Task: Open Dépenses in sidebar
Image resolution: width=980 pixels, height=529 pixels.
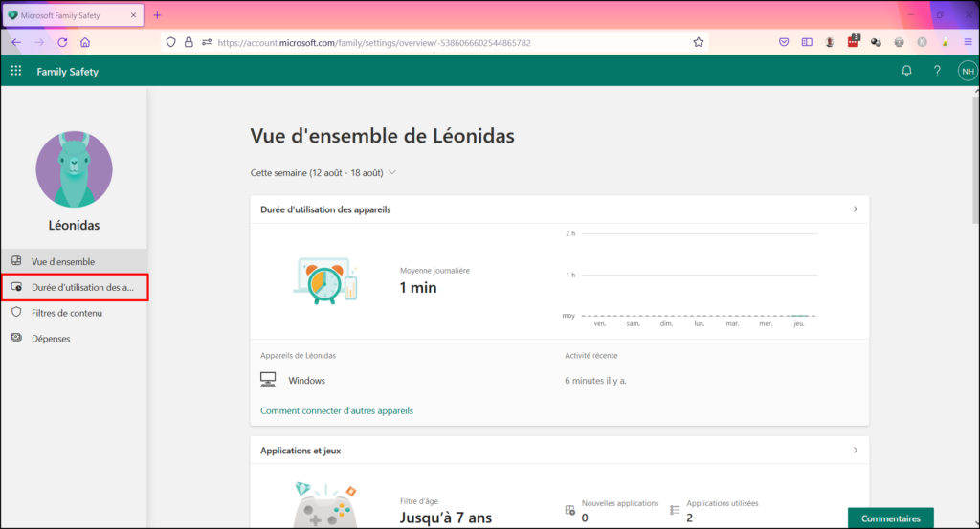Action: click(74, 339)
